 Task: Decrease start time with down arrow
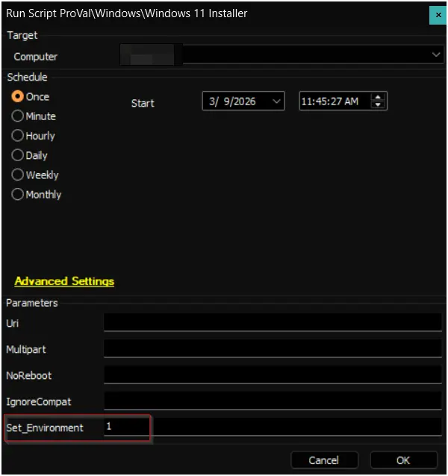click(x=379, y=105)
